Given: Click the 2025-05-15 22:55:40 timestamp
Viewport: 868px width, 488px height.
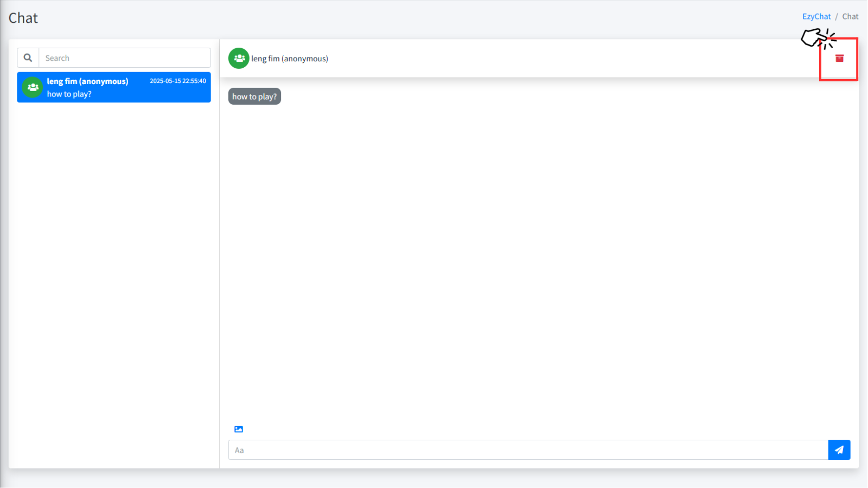Looking at the screenshot, I should tap(177, 81).
